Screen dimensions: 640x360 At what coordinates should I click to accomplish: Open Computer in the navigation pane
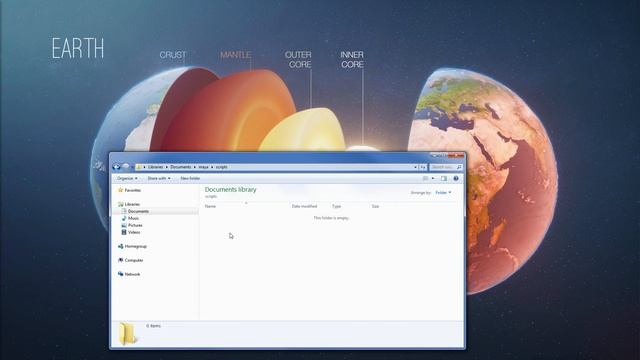[131, 260]
